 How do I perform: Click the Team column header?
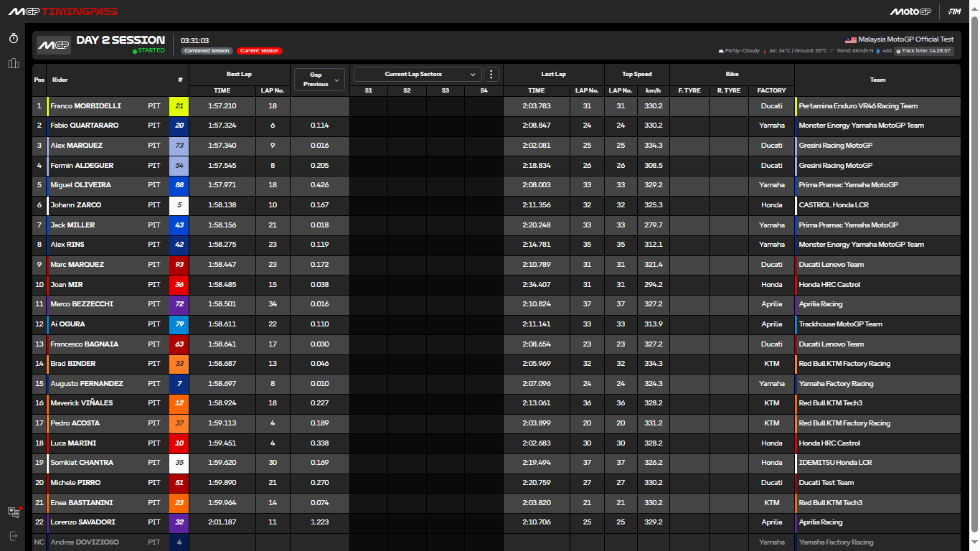(877, 80)
